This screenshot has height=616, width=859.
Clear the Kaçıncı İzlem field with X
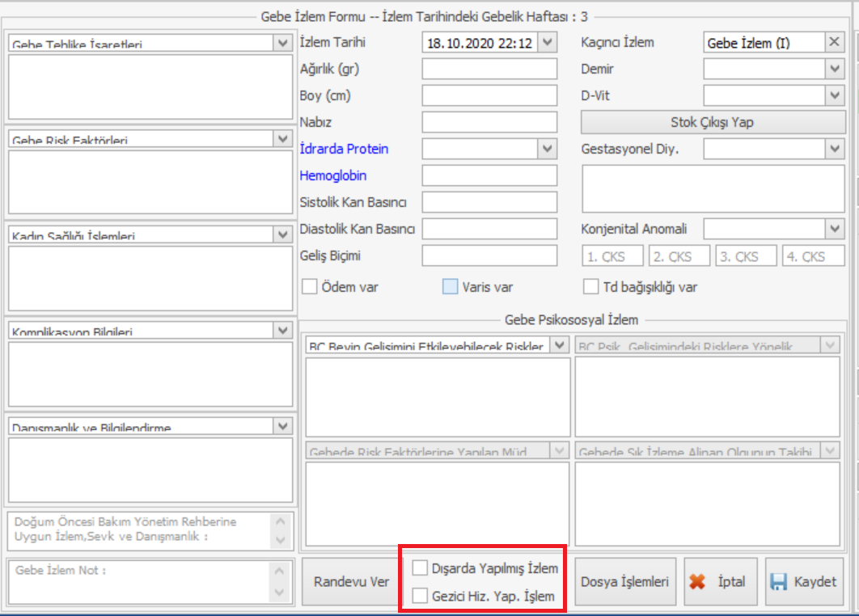pyautogui.click(x=835, y=43)
